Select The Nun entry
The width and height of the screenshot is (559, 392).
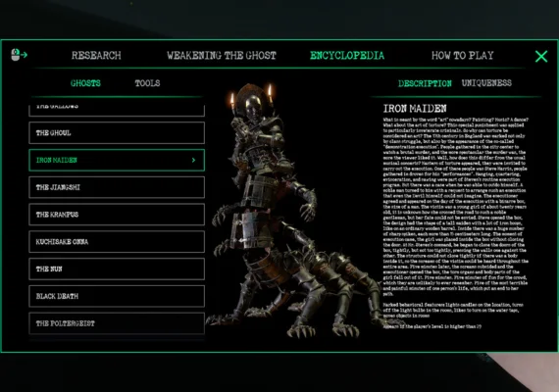(117, 269)
